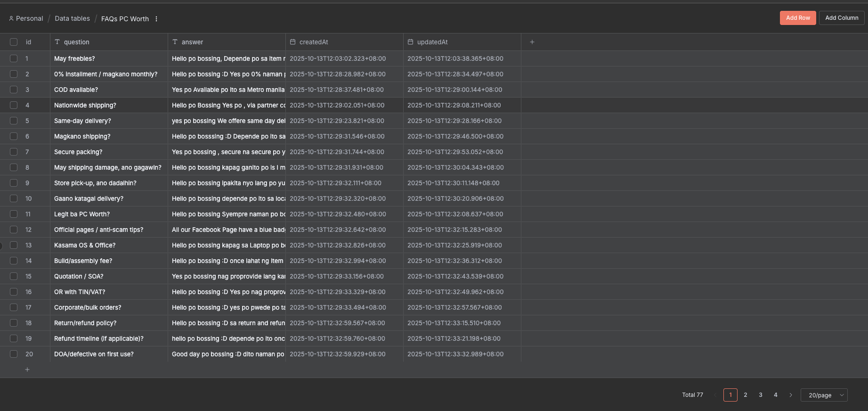Click the cell 'Official pages / anti-scam tips?'
Image resolution: width=868 pixels, height=411 pixels.
coord(109,230)
